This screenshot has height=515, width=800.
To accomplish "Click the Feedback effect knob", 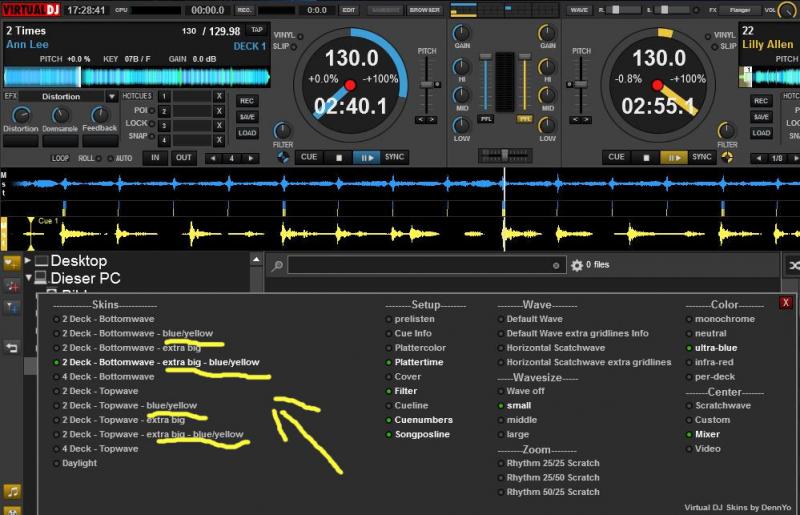I will click(x=100, y=115).
